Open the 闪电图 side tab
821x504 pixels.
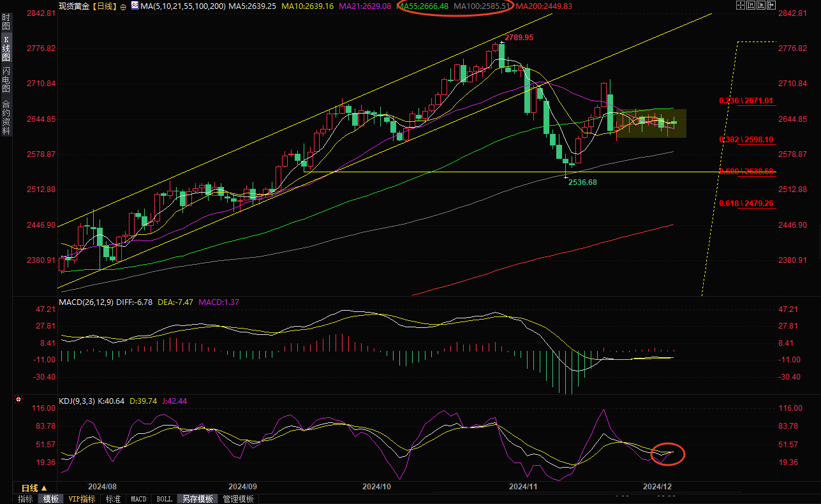(x=6, y=79)
